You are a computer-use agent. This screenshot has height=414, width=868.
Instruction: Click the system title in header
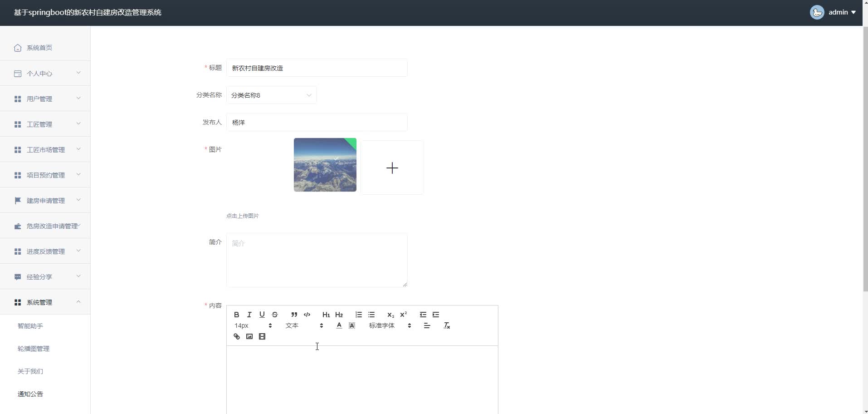click(88, 12)
